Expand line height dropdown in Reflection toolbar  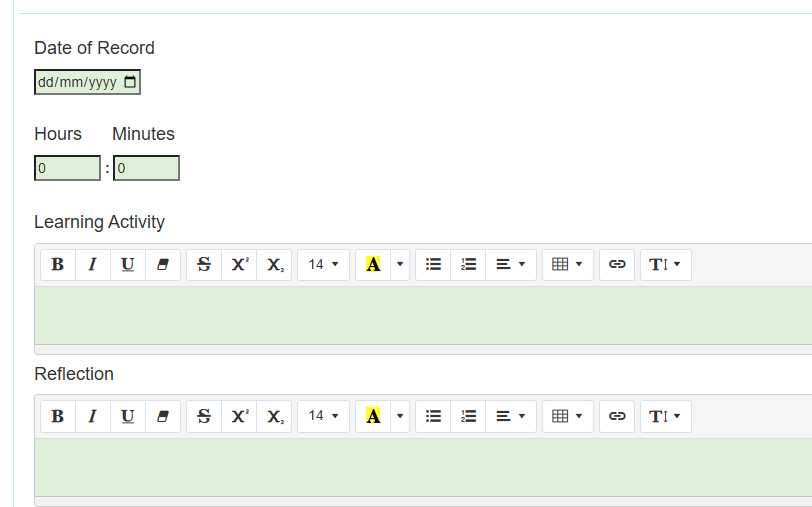(665, 416)
